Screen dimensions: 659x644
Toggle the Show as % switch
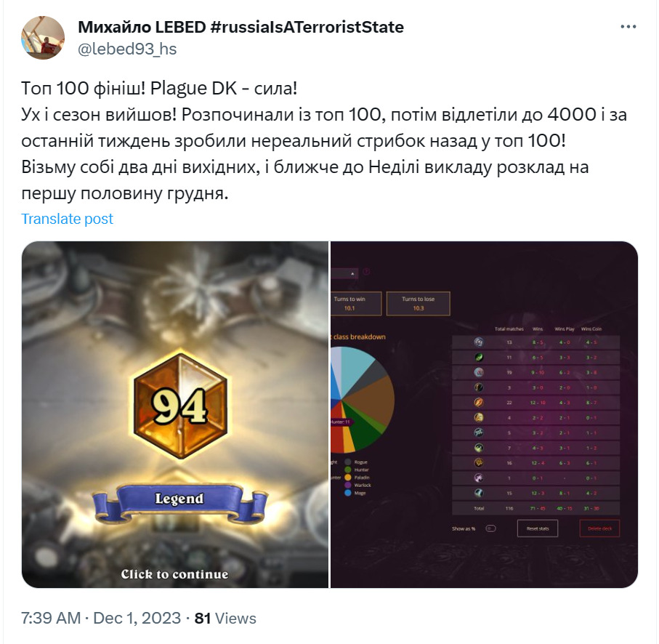490,528
